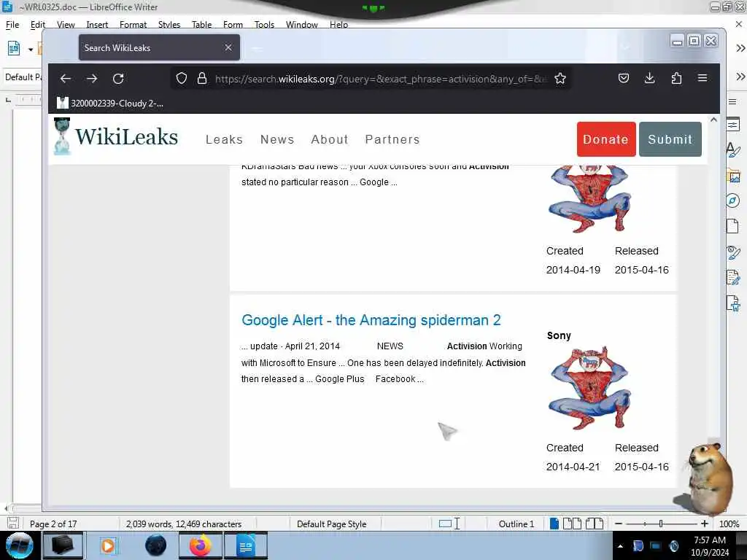Viewport: 747px width, 560px height.
Task: Open bookmark 3200002339-Cloudy 2
Action: point(110,103)
